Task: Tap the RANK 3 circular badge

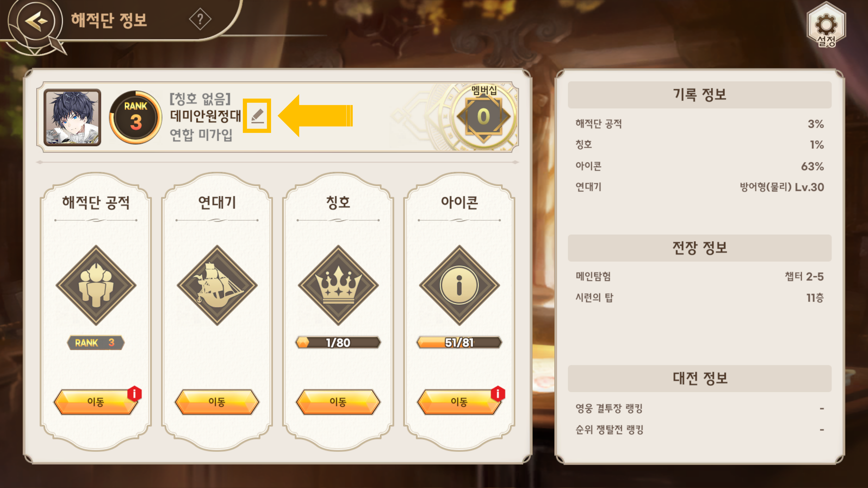Action: click(136, 117)
